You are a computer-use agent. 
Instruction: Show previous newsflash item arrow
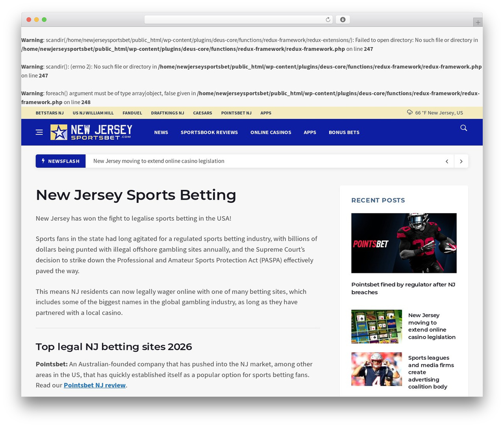tap(447, 161)
